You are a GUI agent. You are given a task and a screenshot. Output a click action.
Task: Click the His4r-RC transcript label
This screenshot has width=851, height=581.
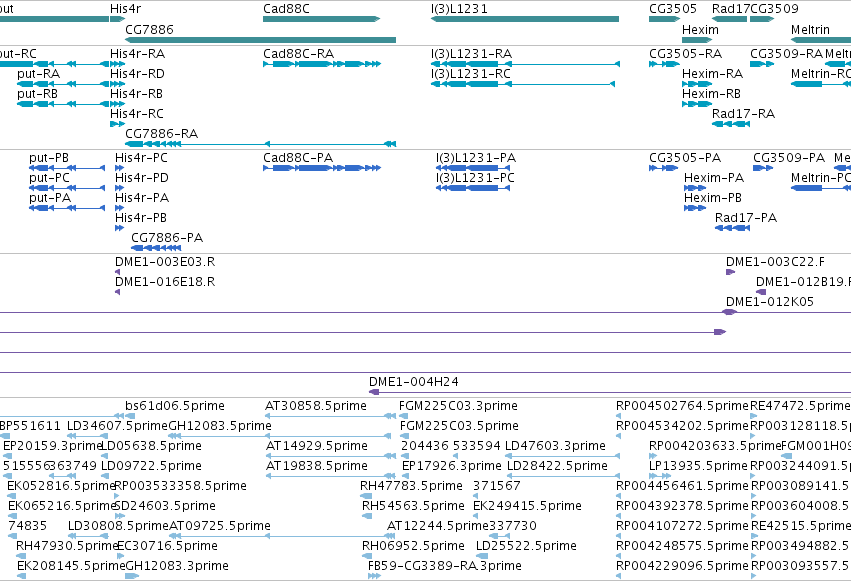137,114
